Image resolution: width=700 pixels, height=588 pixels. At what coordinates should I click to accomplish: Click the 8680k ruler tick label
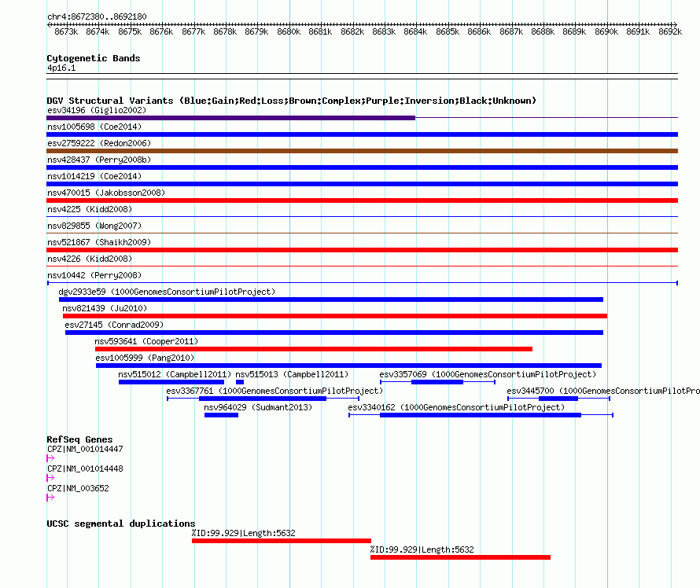coord(289,31)
